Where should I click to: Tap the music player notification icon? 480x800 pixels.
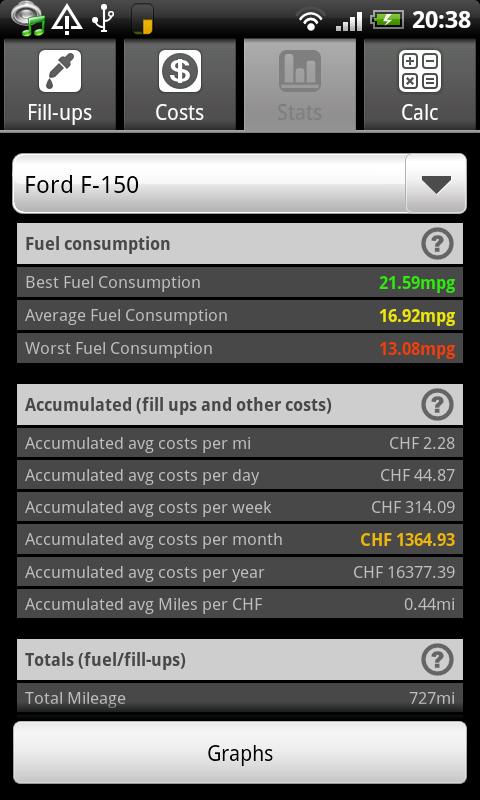29,19
